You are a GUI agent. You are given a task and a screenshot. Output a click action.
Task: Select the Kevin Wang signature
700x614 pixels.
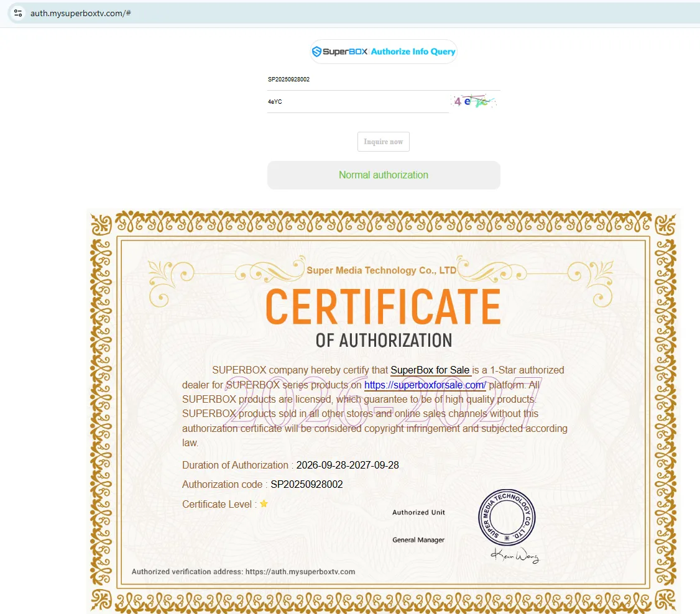pos(515,556)
